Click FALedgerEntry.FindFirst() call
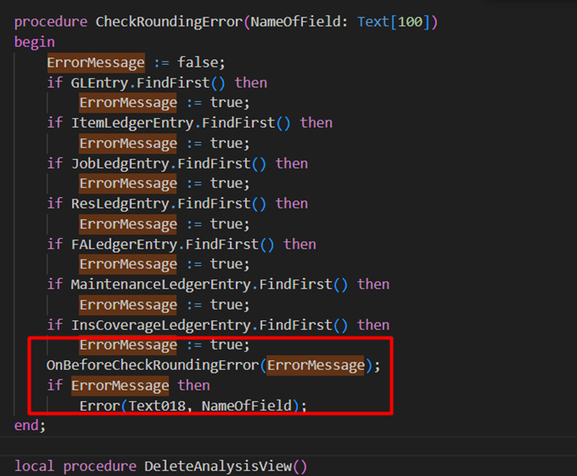 coord(173,244)
